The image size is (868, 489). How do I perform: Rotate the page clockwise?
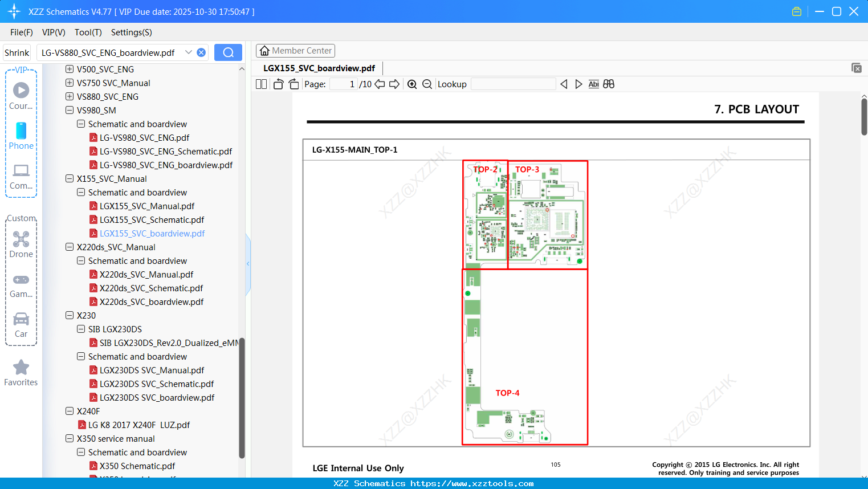click(x=294, y=84)
